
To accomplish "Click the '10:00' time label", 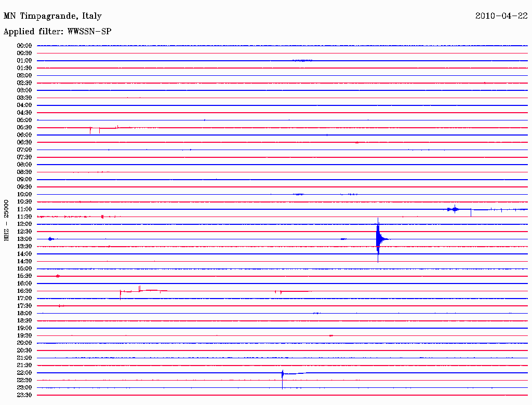I will click(24, 194).
